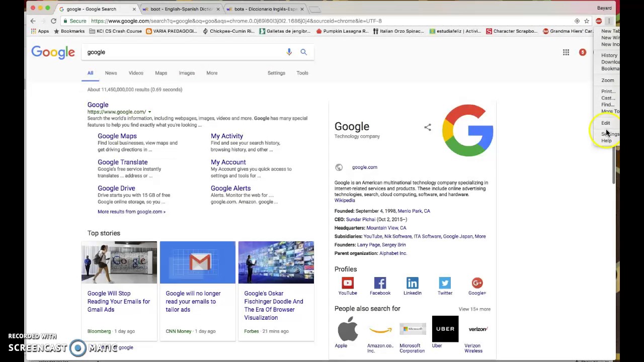Click the Google logo on the results page
This screenshot has height=362, width=644.
[53, 52]
